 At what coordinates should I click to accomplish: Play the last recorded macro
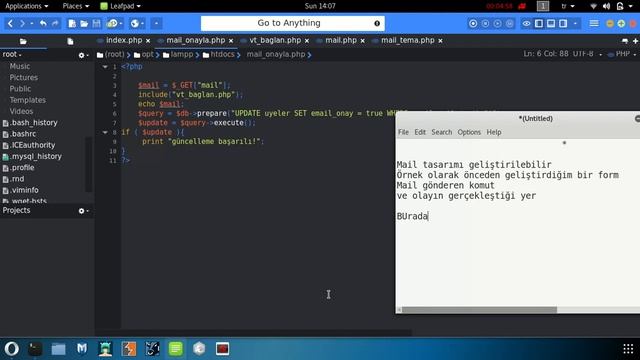[x=497, y=24]
